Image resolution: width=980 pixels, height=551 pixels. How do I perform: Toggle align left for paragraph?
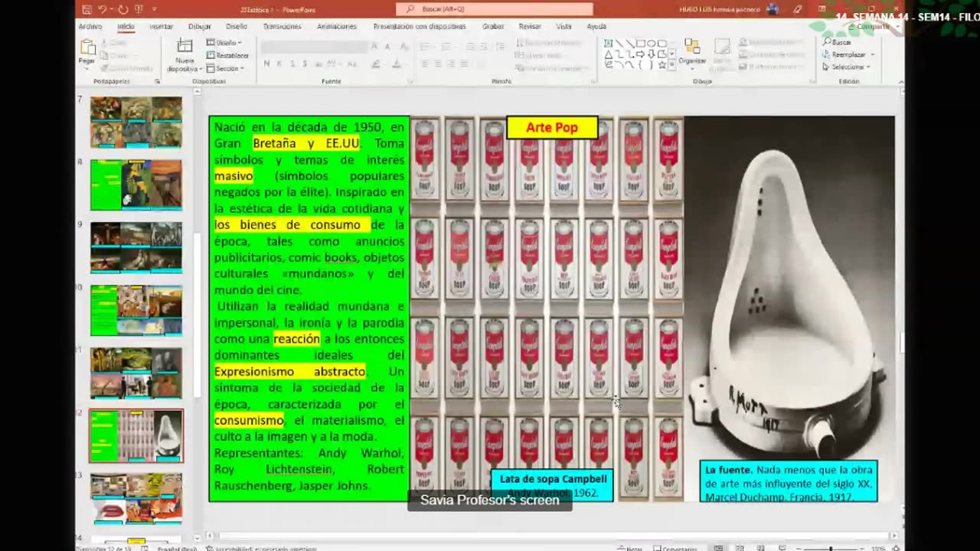[x=425, y=64]
